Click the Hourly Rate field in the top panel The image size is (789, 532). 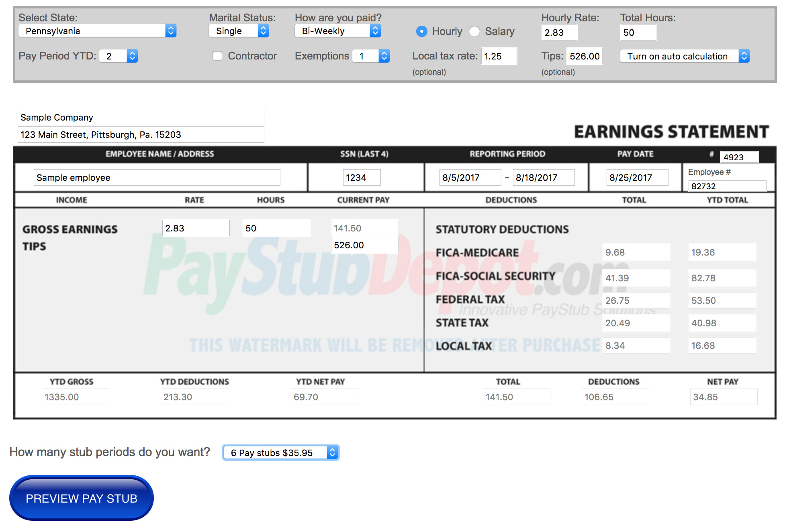(559, 33)
